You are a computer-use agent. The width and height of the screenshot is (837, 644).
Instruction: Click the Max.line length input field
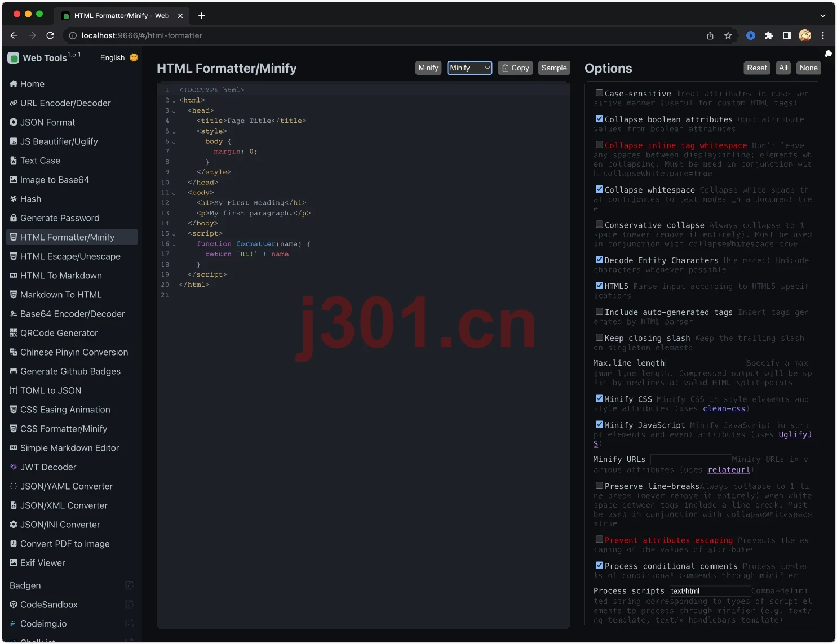click(706, 363)
